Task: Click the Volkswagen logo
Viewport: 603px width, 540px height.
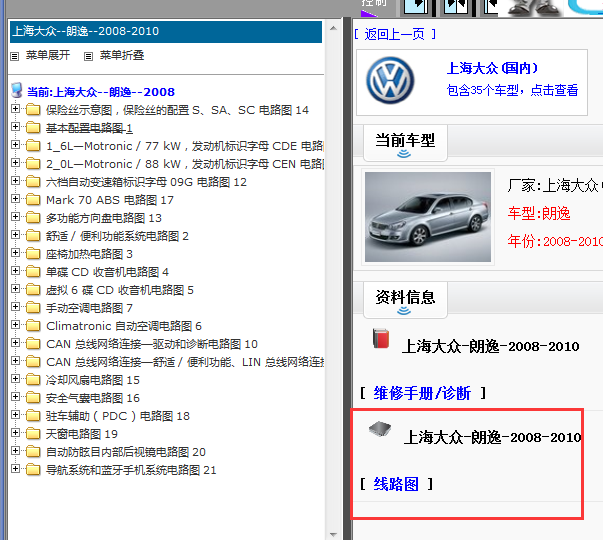Action: pos(390,80)
